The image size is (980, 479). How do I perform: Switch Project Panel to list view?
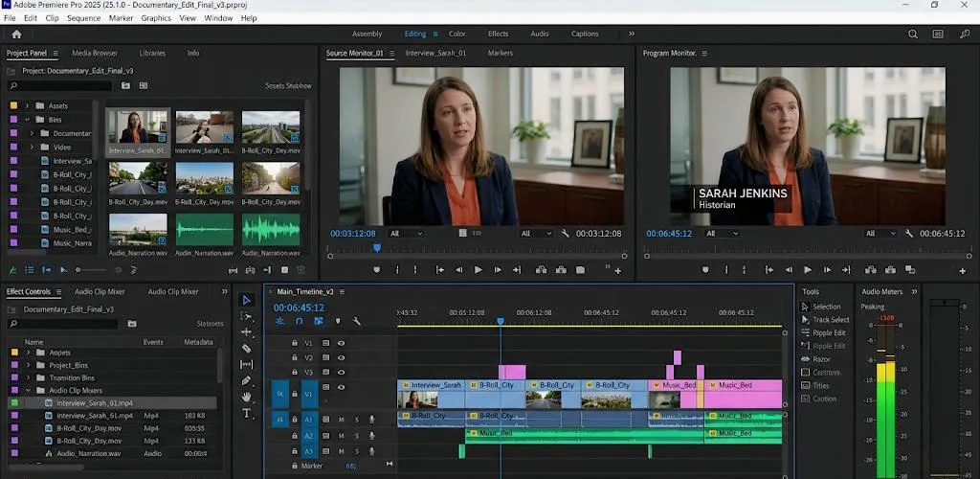tap(30, 270)
